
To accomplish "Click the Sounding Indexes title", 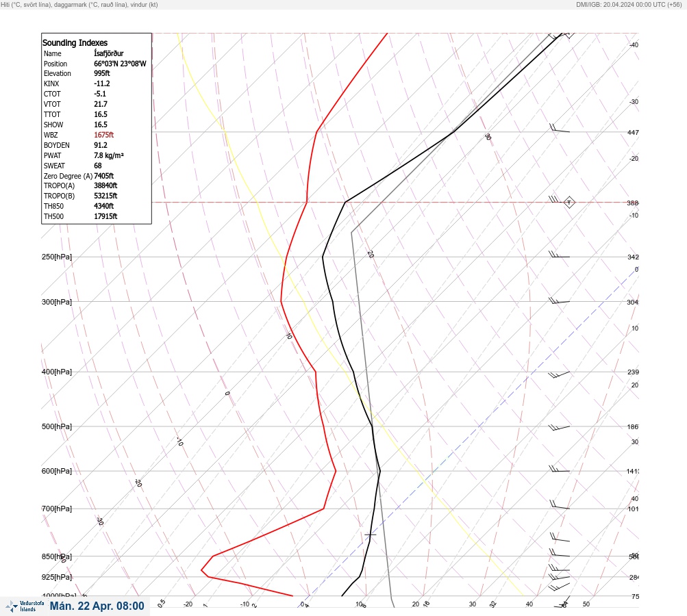I will click(x=75, y=42).
